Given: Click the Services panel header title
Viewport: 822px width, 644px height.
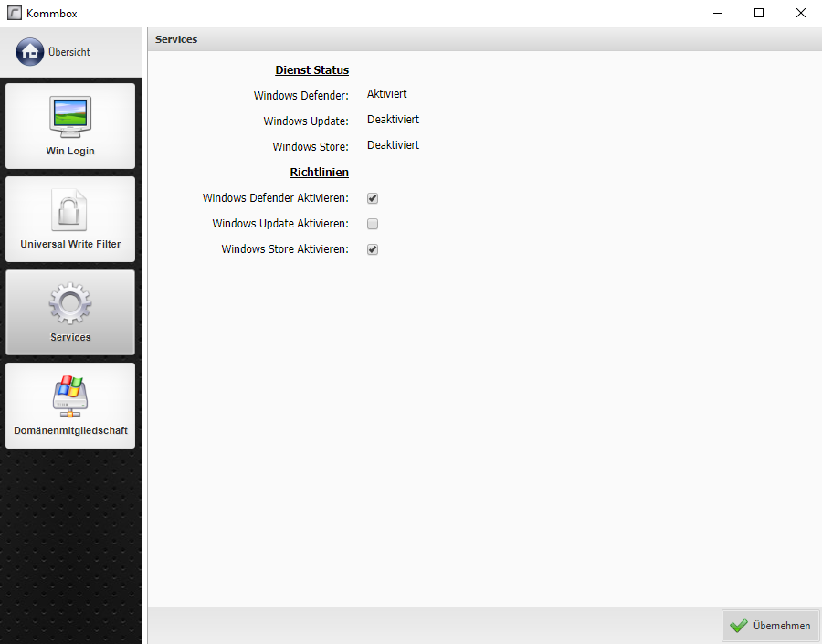Looking at the screenshot, I should tap(176, 39).
